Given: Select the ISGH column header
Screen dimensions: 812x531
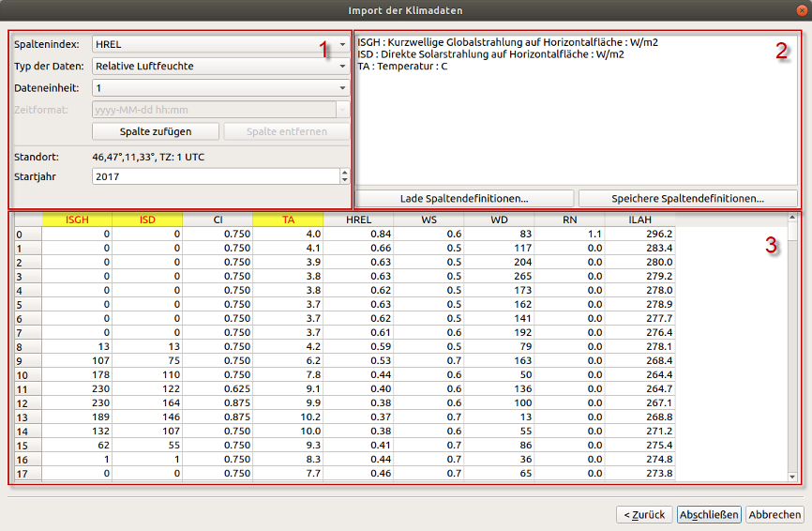Looking at the screenshot, I should (77, 220).
